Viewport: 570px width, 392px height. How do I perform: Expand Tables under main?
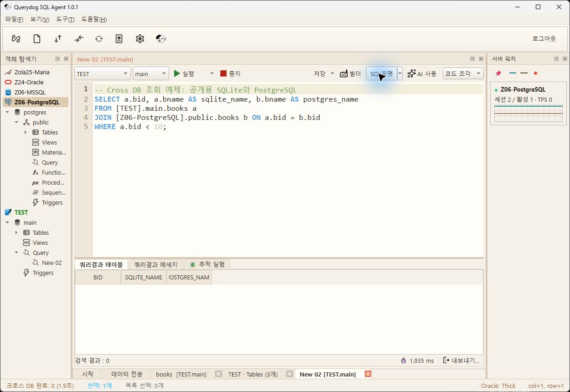16,232
